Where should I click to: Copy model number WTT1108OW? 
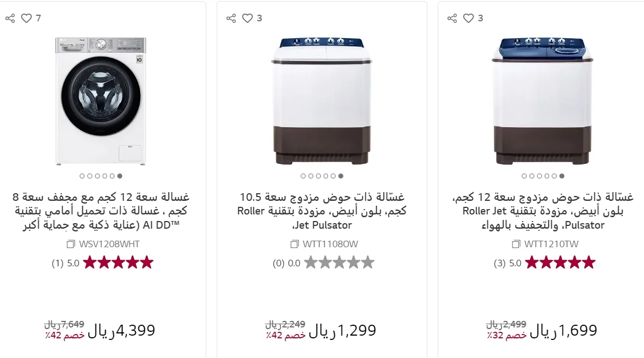pos(294,244)
